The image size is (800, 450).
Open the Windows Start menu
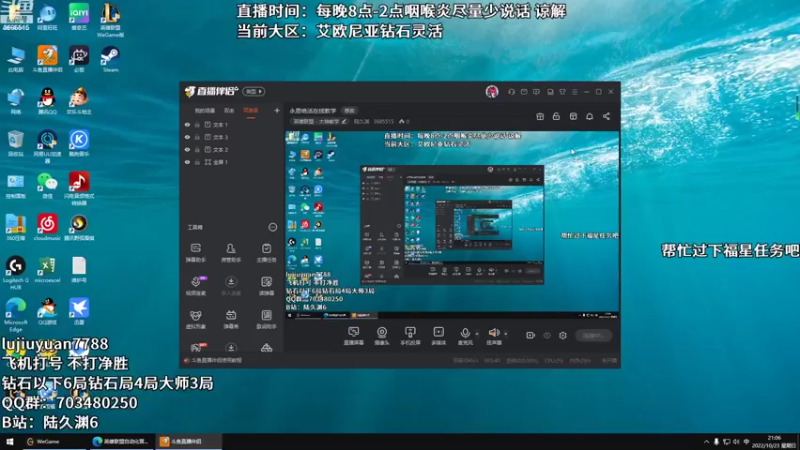(10, 442)
